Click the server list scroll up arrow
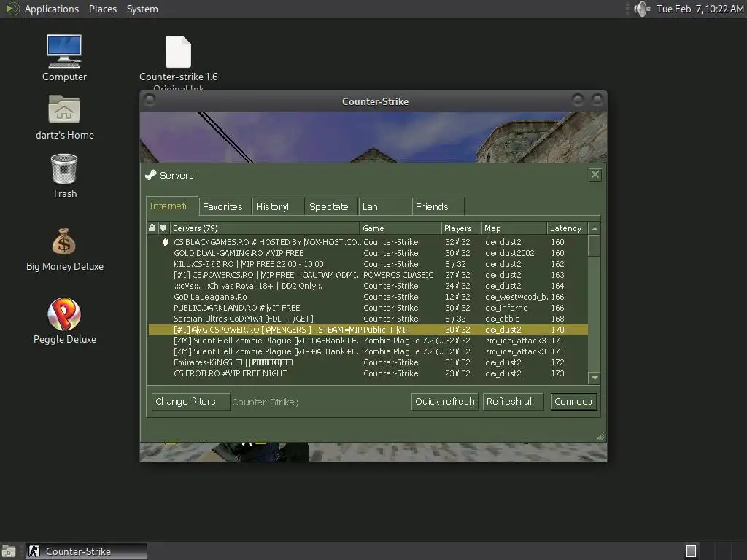747x560 pixels. (594, 228)
